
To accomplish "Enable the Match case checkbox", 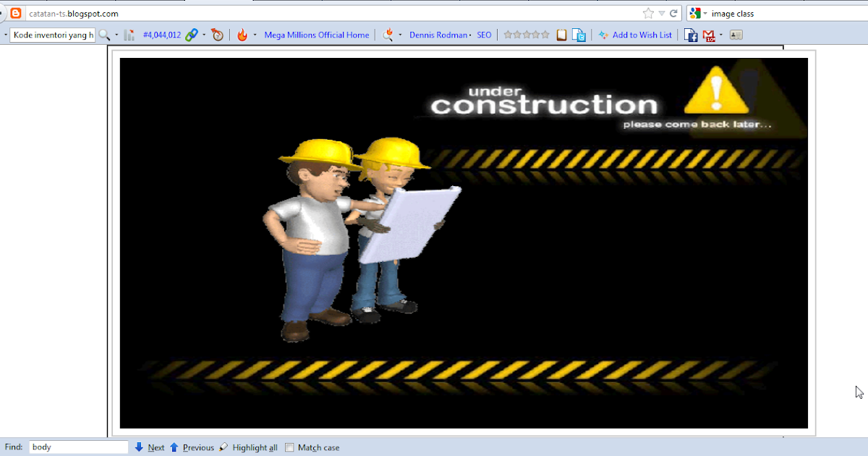I will tap(289, 447).
